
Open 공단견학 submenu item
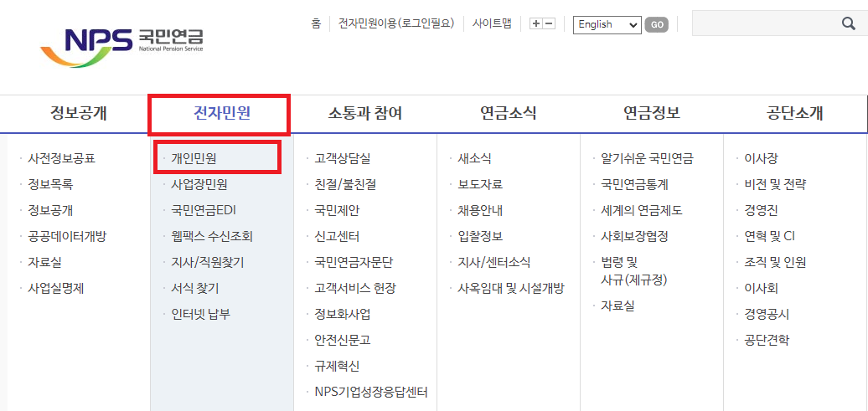(767, 340)
